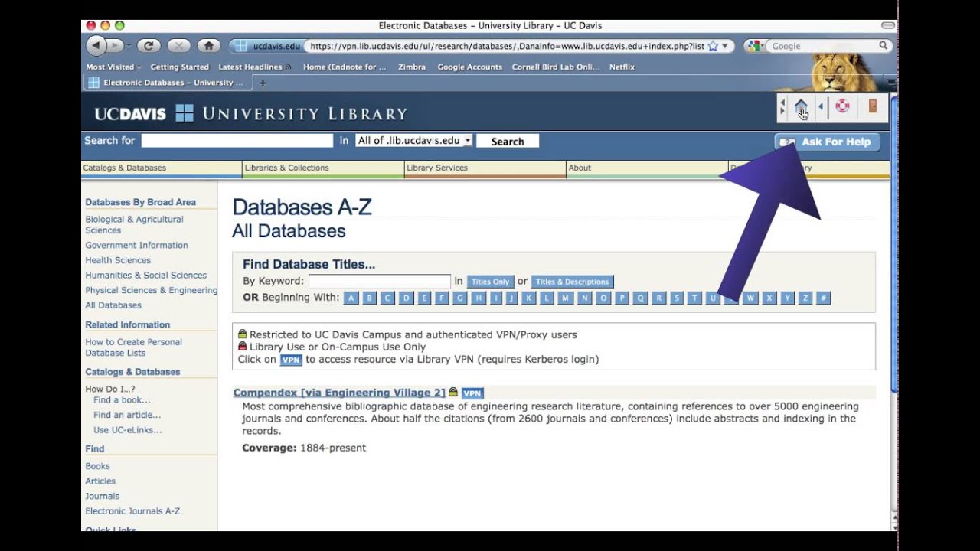Browse databases beginning with C

(x=388, y=298)
